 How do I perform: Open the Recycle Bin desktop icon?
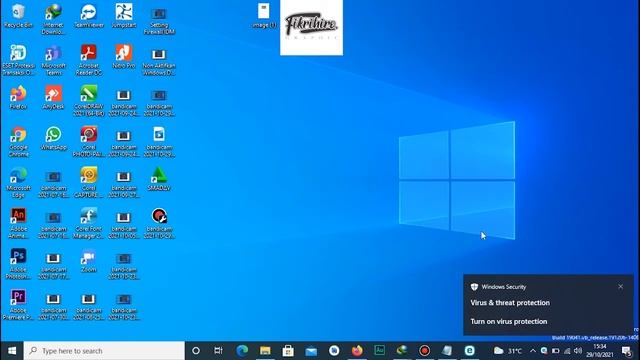point(18,16)
